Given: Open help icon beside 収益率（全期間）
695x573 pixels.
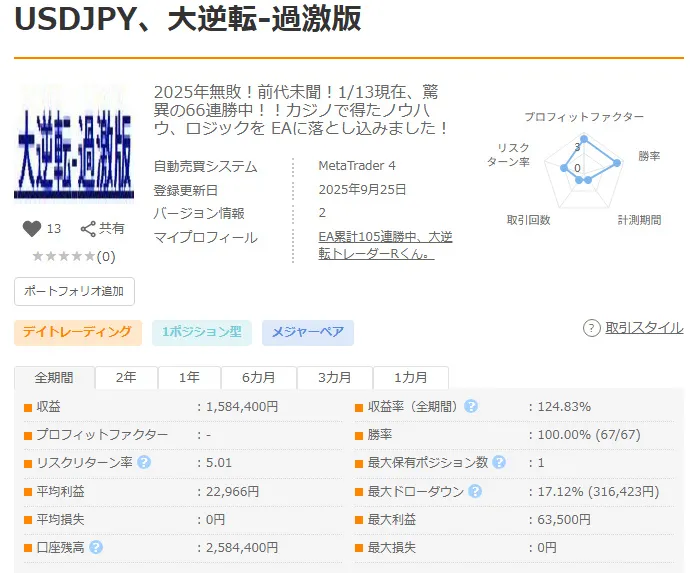Looking at the screenshot, I should pyautogui.click(x=471, y=406).
